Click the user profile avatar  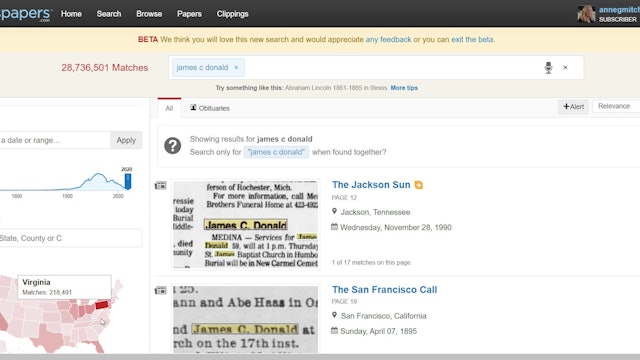click(586, 13)
